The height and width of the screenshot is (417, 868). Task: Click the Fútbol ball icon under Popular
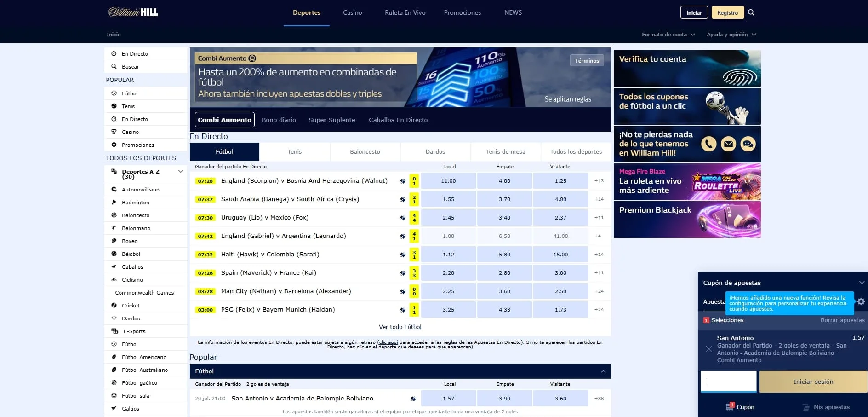[114, 93]
